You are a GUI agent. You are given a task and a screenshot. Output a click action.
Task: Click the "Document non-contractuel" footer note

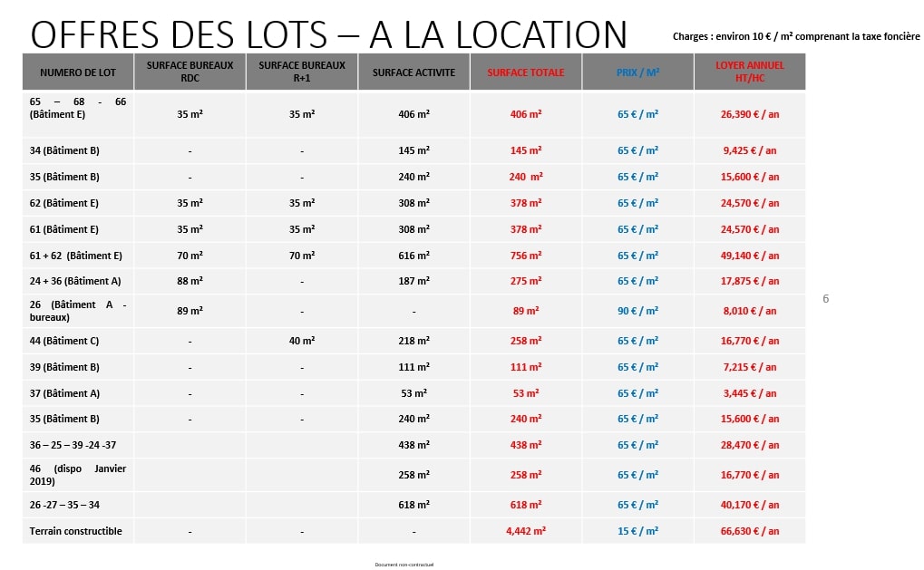point(404,565)
